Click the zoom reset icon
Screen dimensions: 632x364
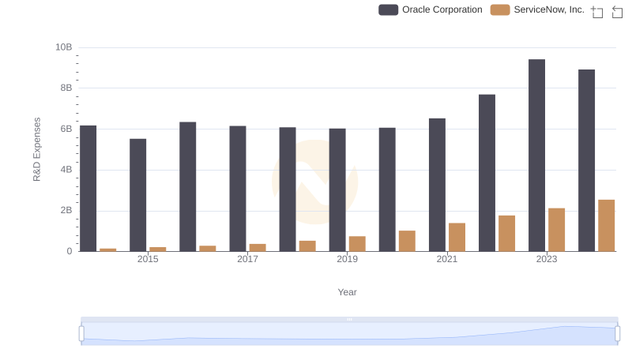pyautogui.click(x=617, y=12)
